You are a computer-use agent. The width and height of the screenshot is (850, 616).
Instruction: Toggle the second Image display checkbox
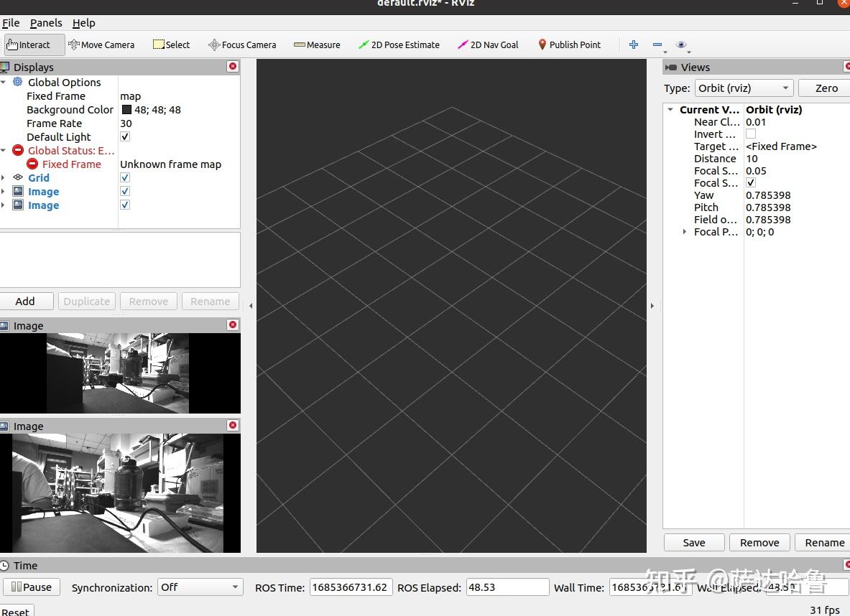click(125, 205)
